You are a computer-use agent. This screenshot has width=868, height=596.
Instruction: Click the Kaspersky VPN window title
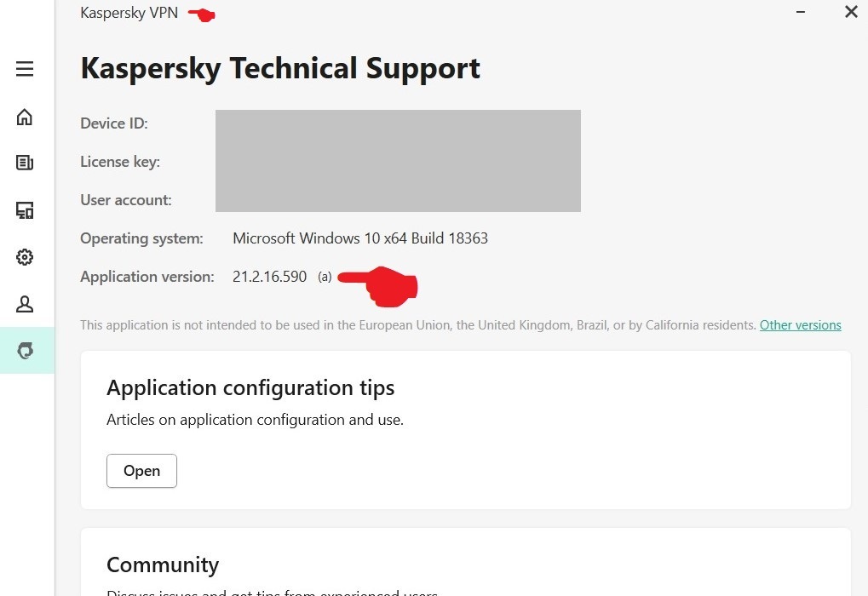(x=129, y=13)
